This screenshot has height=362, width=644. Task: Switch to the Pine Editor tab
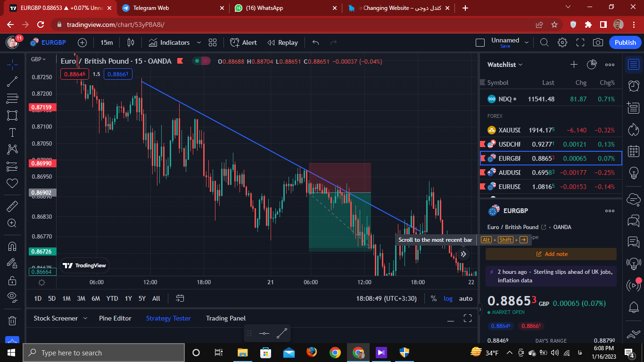115,318
